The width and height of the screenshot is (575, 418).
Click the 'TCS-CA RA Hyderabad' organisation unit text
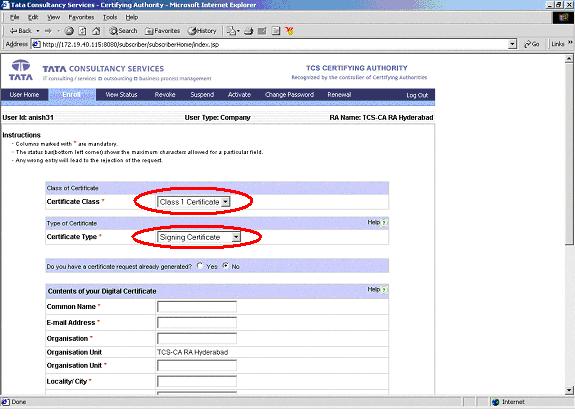point(193,352)
